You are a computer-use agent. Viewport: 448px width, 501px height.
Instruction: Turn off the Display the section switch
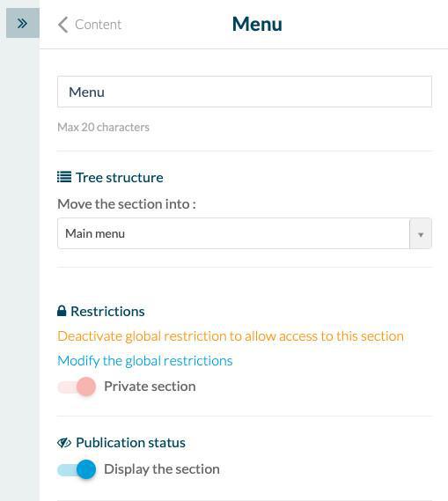77,469
